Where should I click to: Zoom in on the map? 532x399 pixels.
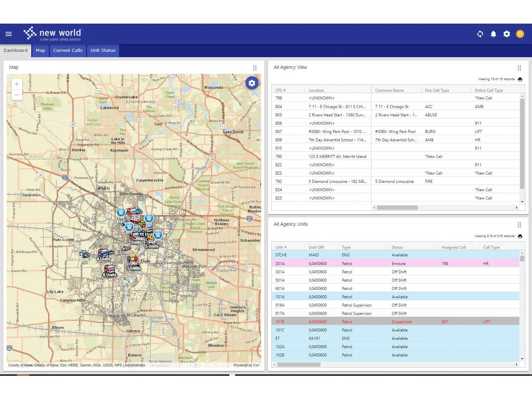(x=17, y=84)
